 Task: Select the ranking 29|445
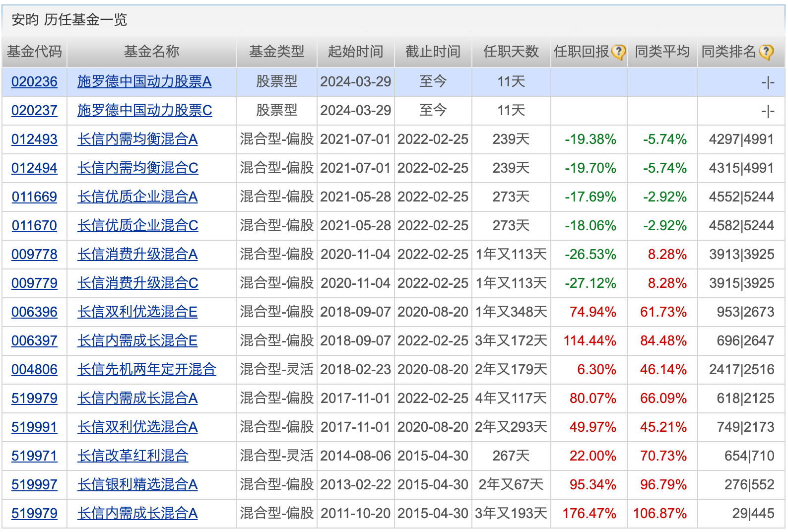tap(753, 514)
